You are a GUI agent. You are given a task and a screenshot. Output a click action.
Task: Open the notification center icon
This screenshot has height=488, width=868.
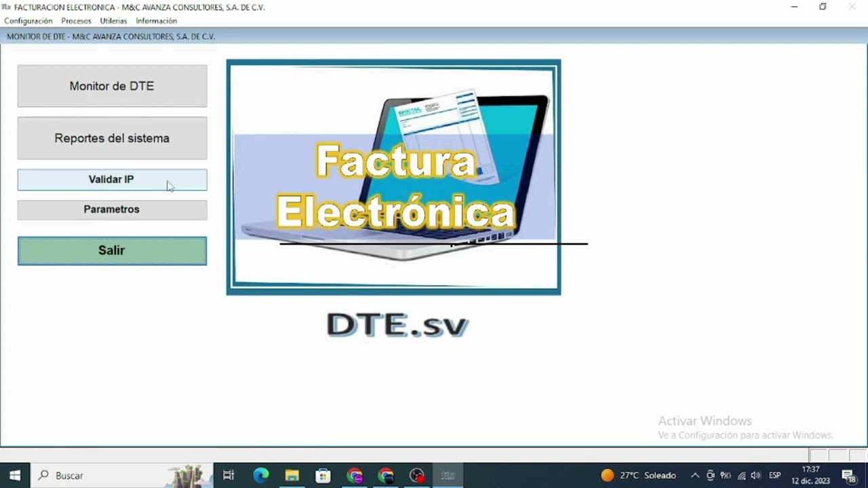coord(848,476)
